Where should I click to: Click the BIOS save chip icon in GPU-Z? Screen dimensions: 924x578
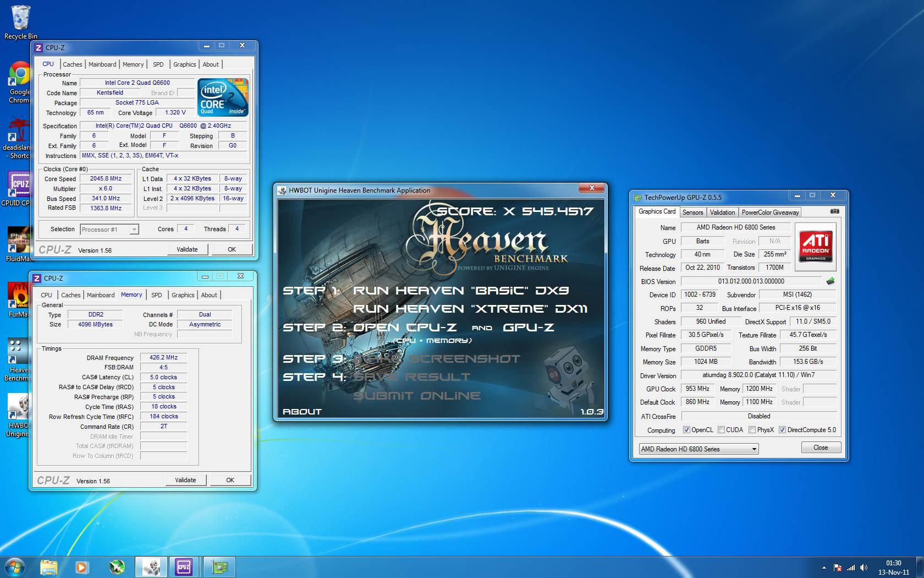pos(831,281)
